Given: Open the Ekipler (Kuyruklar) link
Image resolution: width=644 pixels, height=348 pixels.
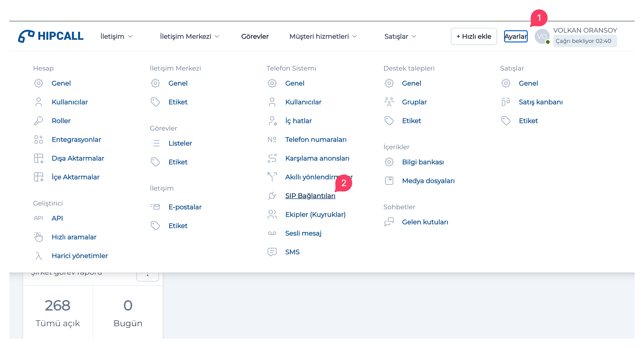Looking at the screenshot, I should (x=315, y=214).
